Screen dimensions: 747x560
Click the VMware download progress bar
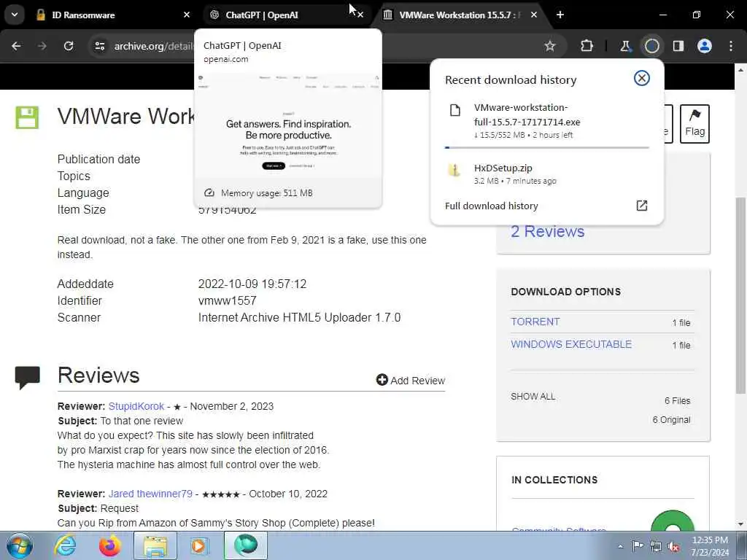[547, 147]
